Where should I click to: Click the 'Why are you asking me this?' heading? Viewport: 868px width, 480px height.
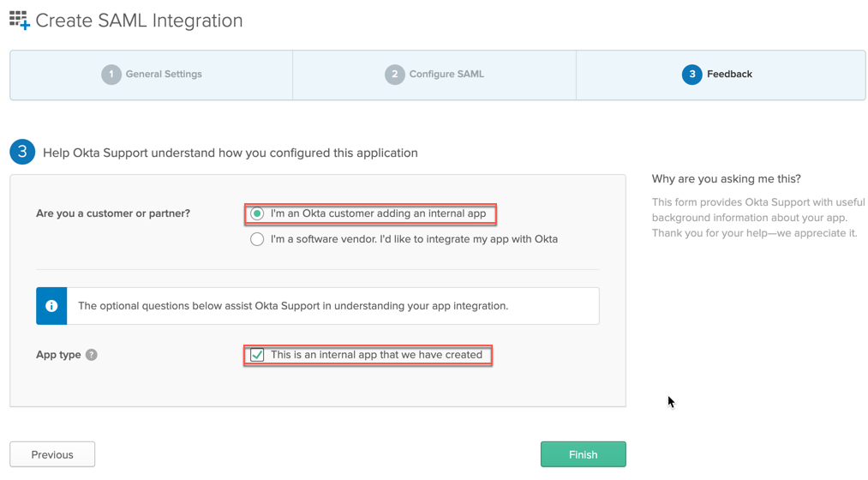click(726, 179)
